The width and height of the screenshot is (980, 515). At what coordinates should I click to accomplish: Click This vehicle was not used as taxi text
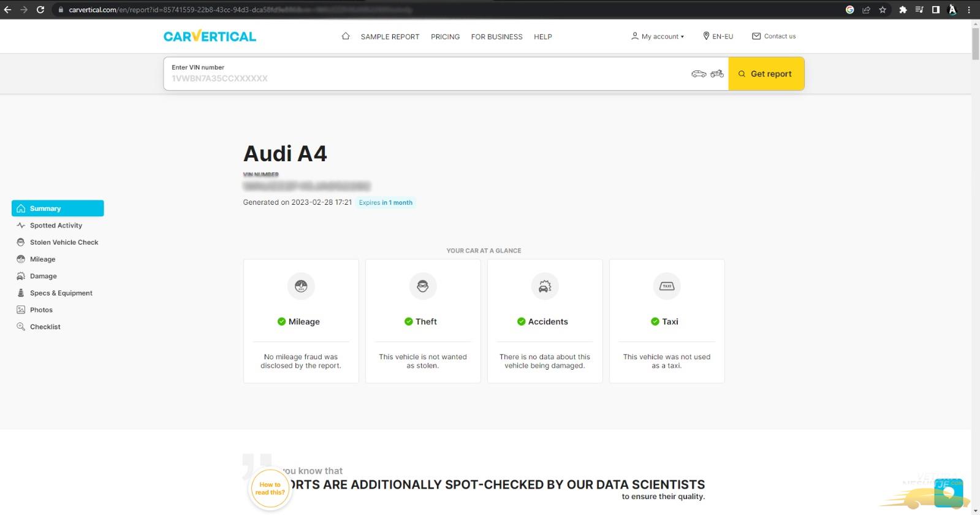[667, 361]
